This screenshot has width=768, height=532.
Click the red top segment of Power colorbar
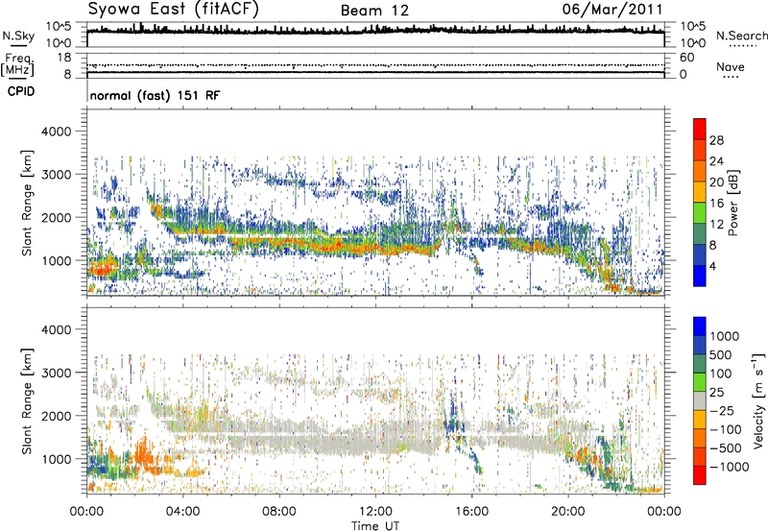[700, 129]
